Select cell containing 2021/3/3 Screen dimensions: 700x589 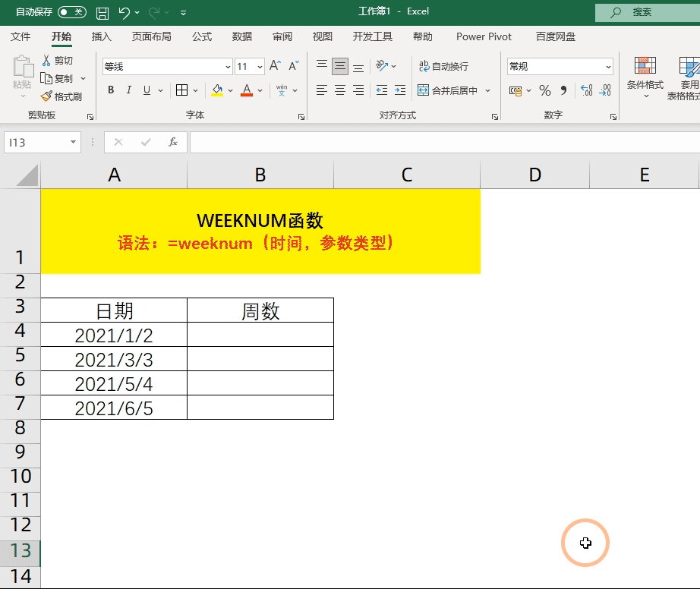114,359
